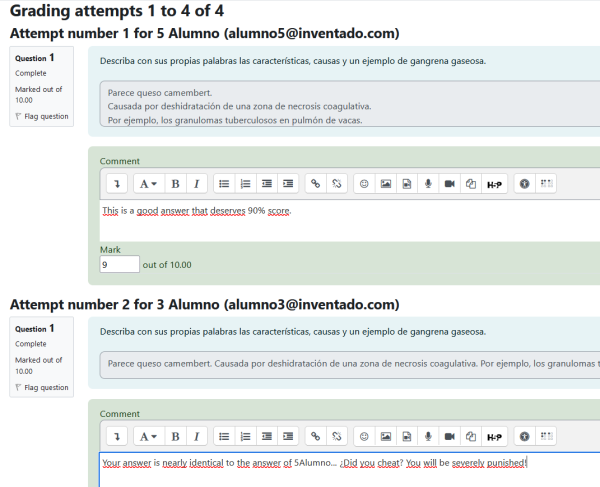
Task: Record video in first comment editor
Action: (450, 184)
